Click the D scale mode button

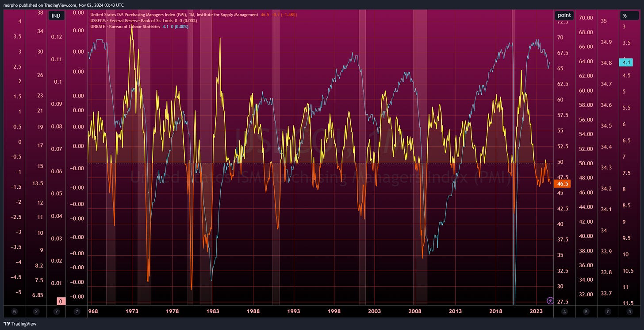(x=629, y=312)
